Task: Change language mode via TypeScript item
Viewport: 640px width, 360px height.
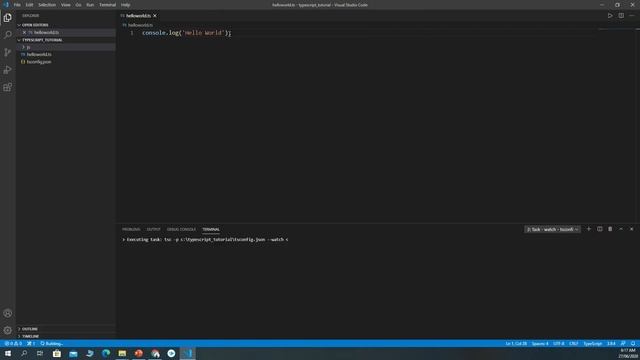Action: click(592, 344)
